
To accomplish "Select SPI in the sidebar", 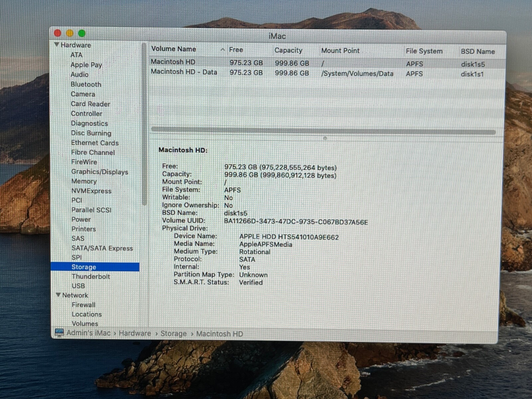I will pos(76,257).
